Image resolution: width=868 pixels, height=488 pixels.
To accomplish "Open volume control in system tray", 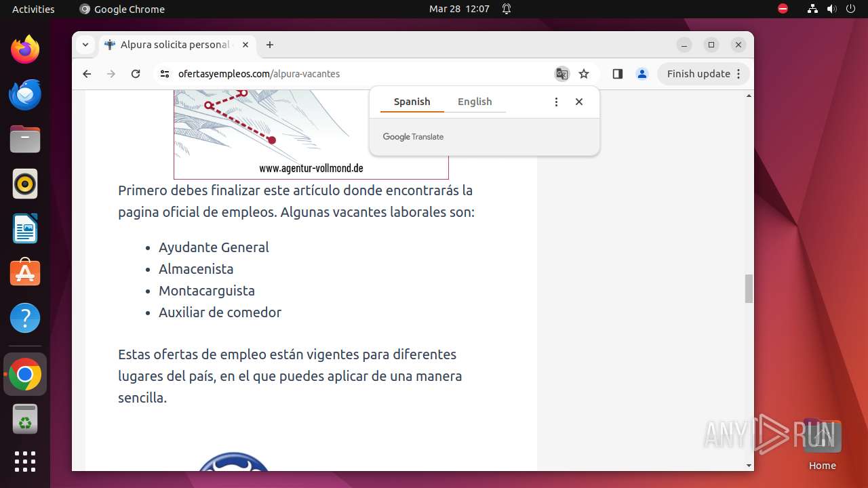I will 832,9.
